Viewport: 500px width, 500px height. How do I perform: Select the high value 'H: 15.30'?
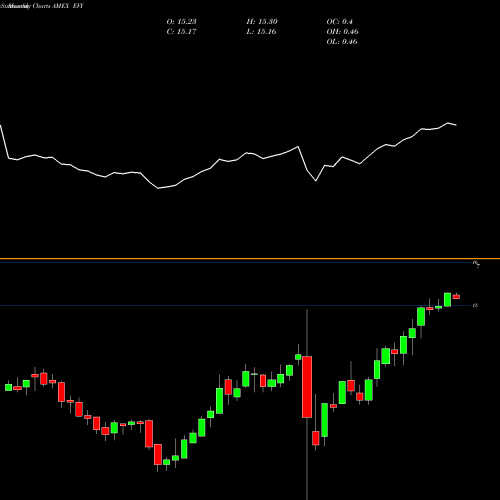click(262, 22)
